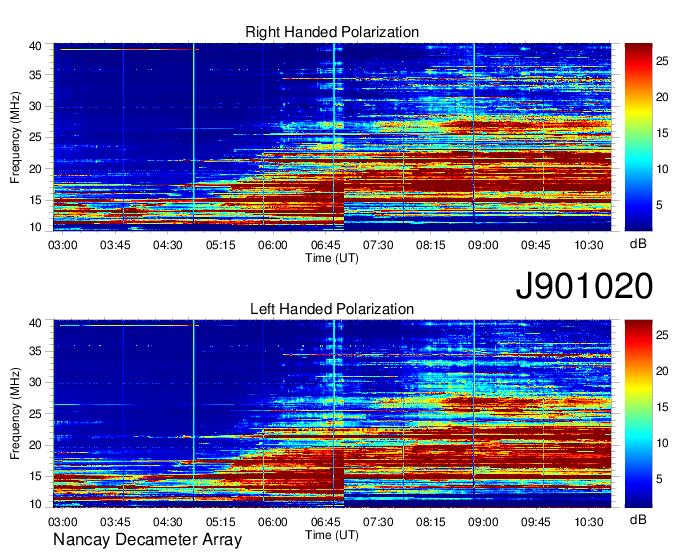The image size is (680, 552).
Task: Click the 09:00 time tick of Right Handed plot
Action: point(483,245)
